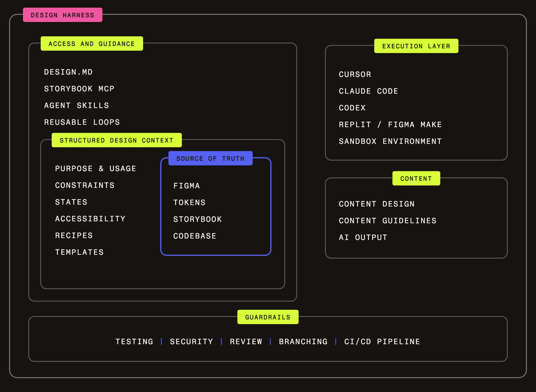The image size is (536, 392).
Task: Select FIGMA in Source of Truth
Action: [x=187, y=186]
